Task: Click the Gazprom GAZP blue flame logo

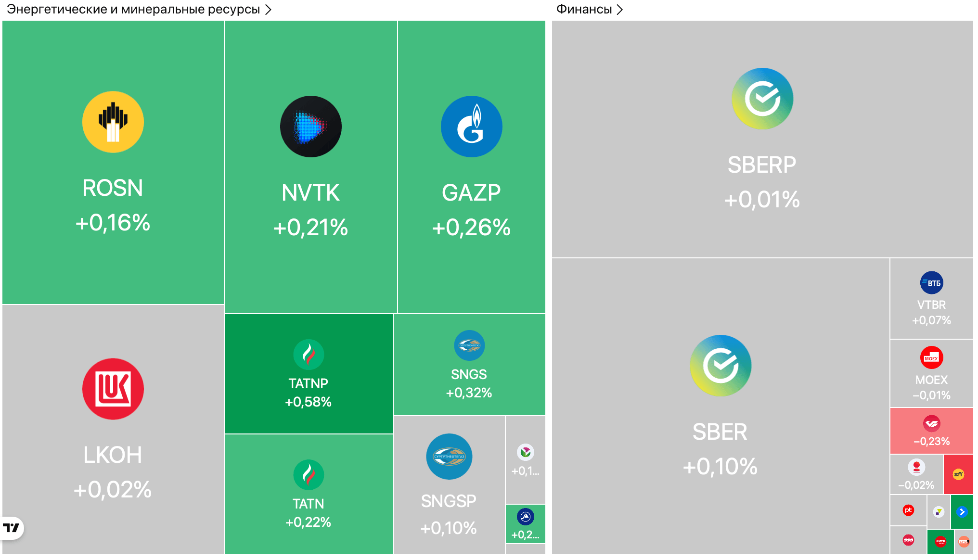Action: 471,127
